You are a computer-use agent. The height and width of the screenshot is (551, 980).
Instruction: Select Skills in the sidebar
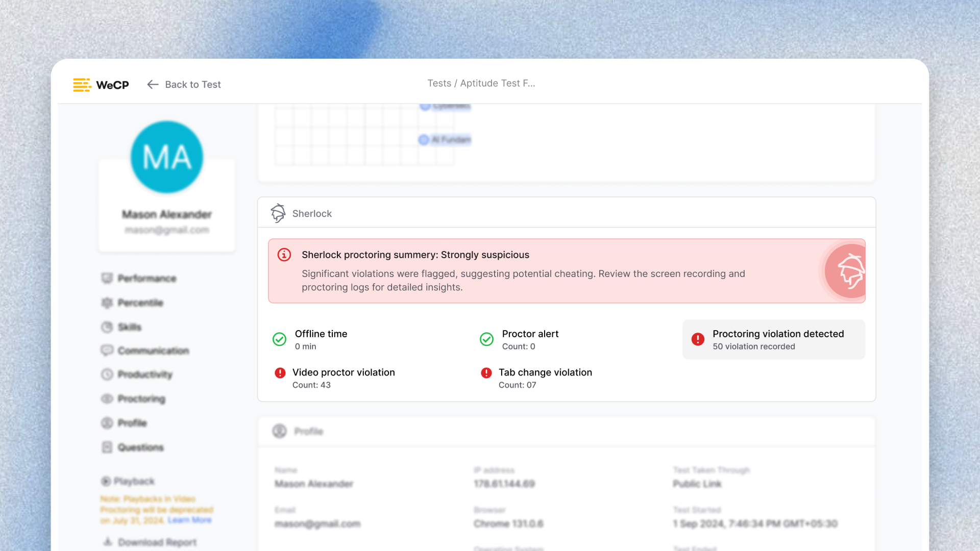129,327
